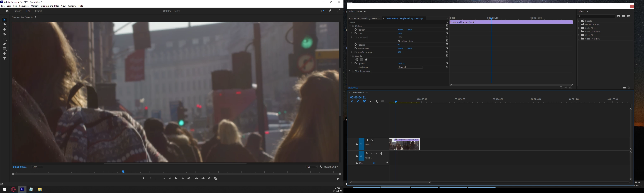This screenshot has width=644, height=193.
Task: Select the Pen tool in toolbar
Action: click(4, 44)
